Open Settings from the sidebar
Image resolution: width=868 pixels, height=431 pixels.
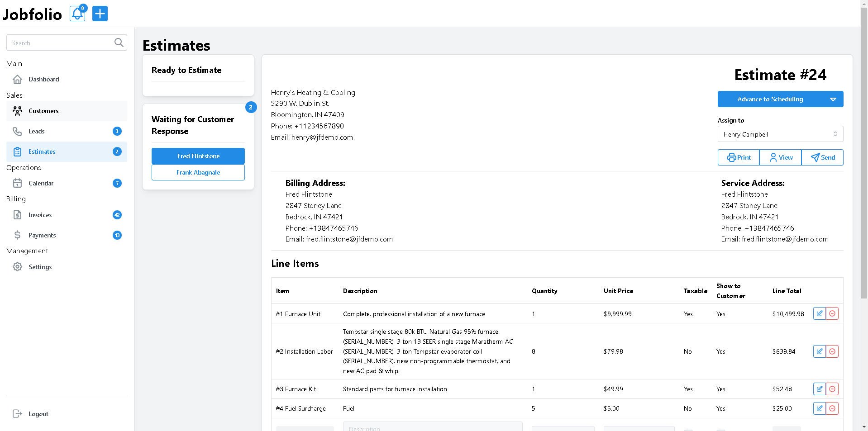[x=40, y=267]
